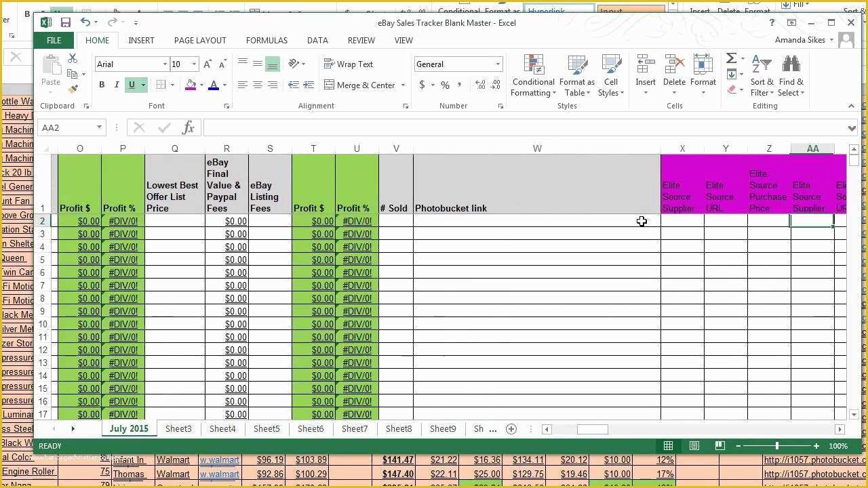Open the Arial font name dropdown

[x=165, y=64]
